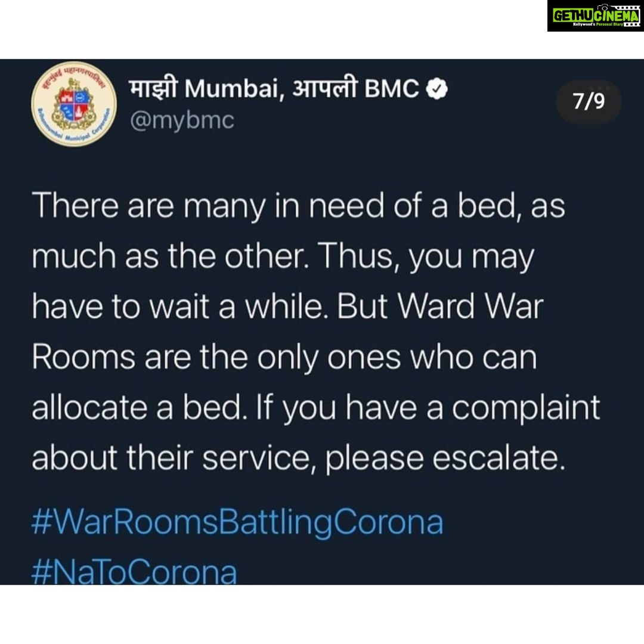Open the faint three-dot menu
Viewport: 644px width, 644px height.
[601, 88]
